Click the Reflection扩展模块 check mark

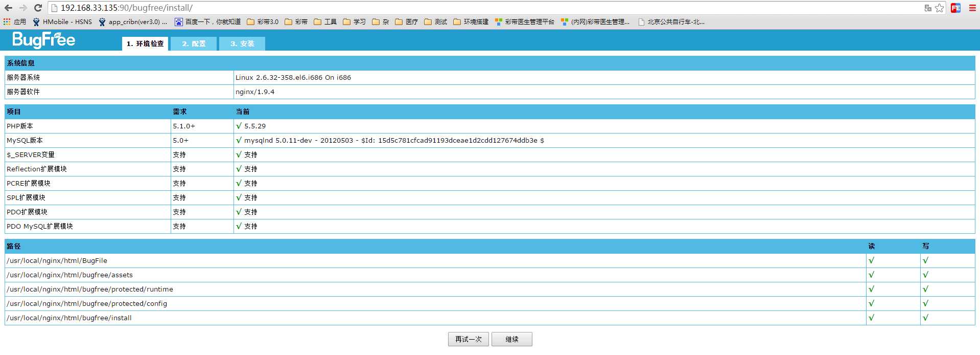[x=239, y=169]
